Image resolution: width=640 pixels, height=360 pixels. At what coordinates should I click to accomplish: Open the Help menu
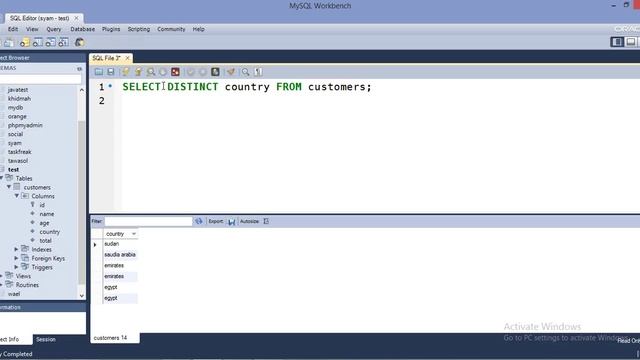pos(198,29)
